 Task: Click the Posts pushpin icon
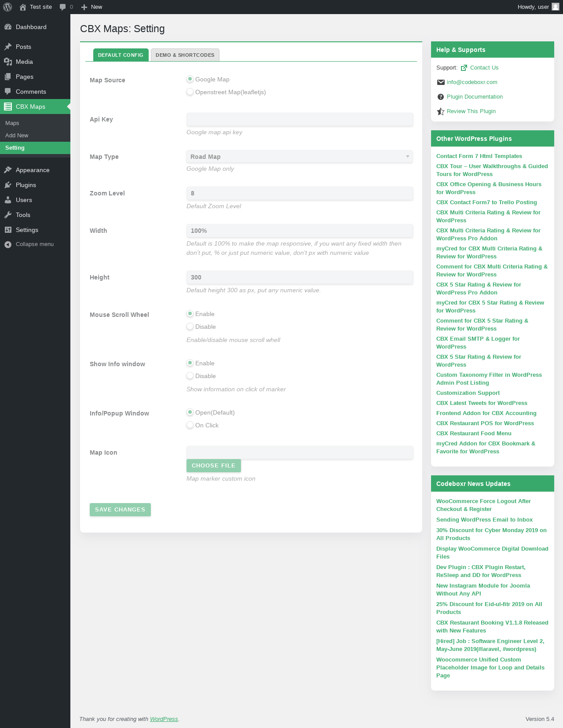click(8, 47)
